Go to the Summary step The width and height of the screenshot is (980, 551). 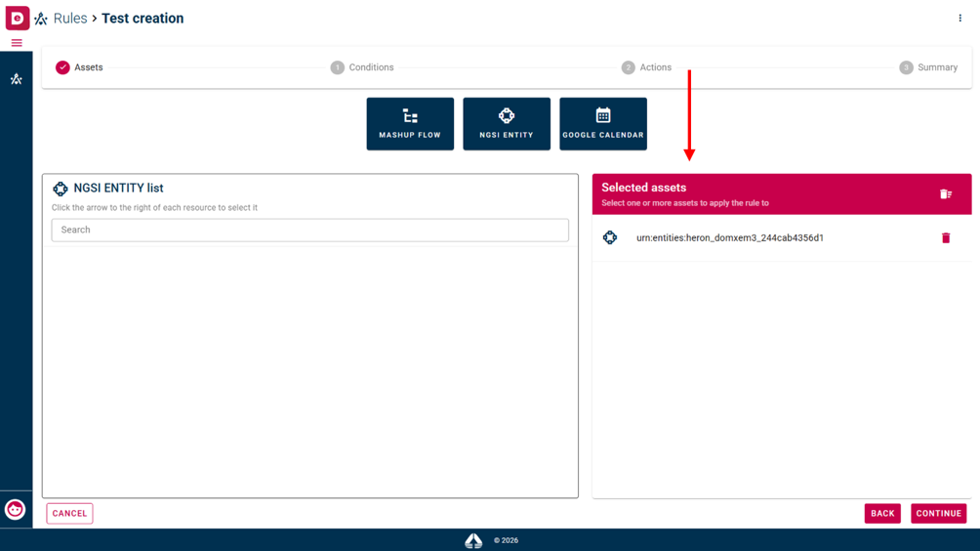(928, 67)
